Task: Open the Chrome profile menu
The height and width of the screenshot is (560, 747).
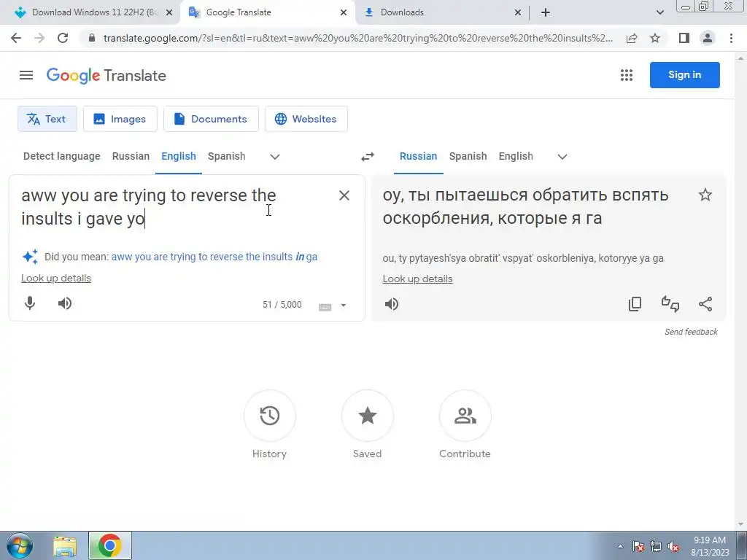Action: (708, 38)
